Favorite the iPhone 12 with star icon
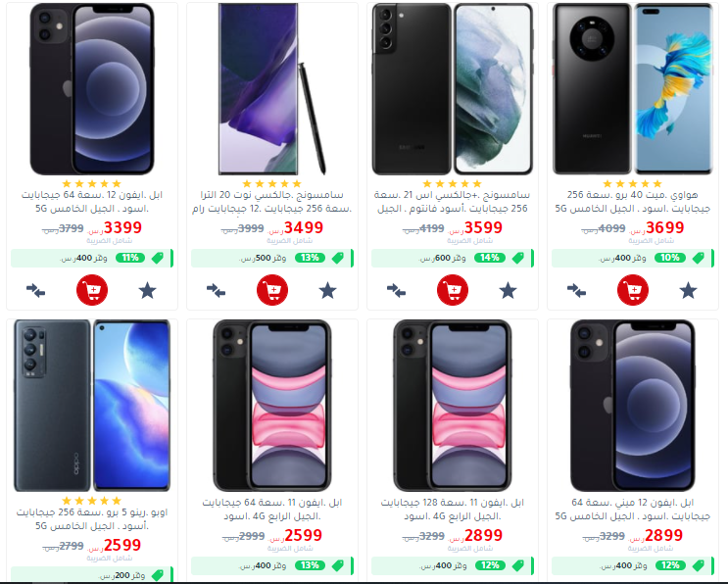The width and height of the screenshot is (728, 584). pos(147,291)
